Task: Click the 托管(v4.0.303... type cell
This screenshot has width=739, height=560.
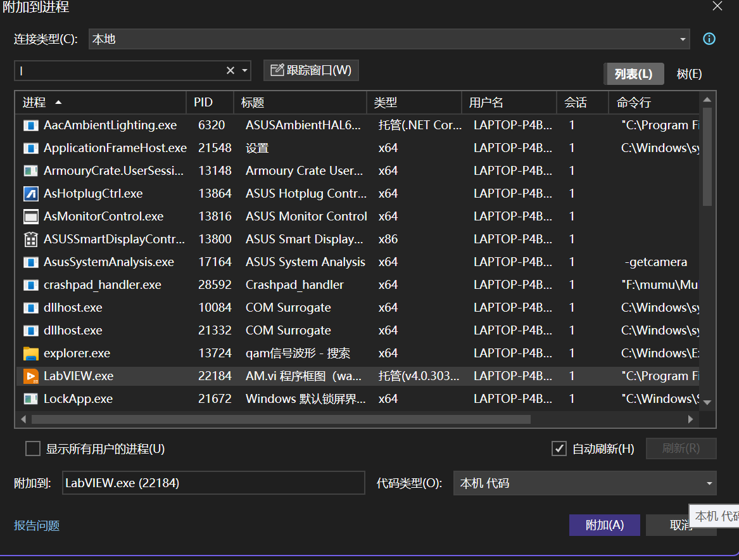Action: pyautogui.click(x=419, y=376)
